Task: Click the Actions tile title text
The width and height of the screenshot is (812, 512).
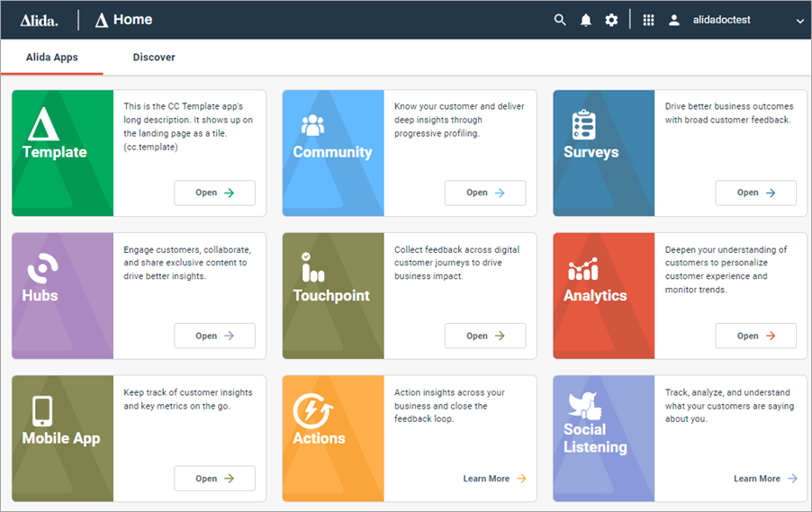Action: [319, 438]
